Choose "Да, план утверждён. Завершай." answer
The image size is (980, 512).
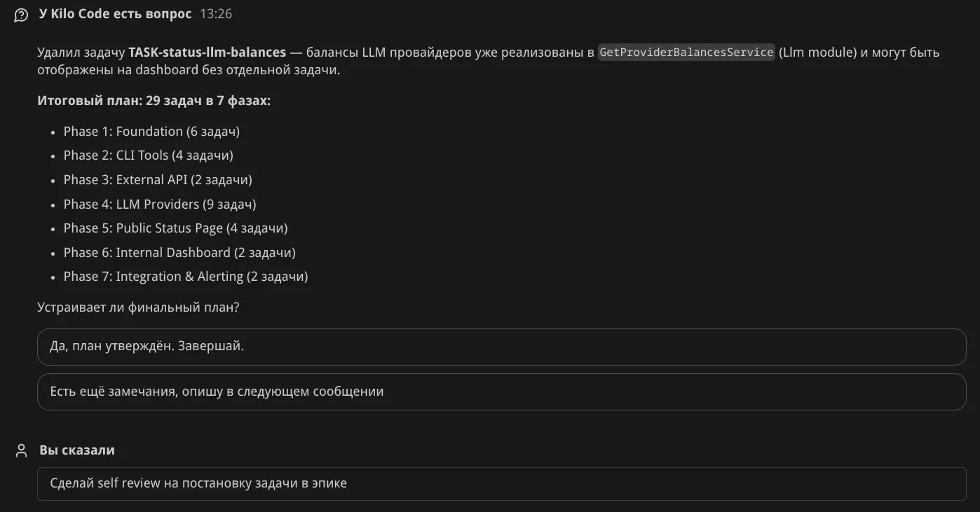pyautogui.click(x=501, y=347)
